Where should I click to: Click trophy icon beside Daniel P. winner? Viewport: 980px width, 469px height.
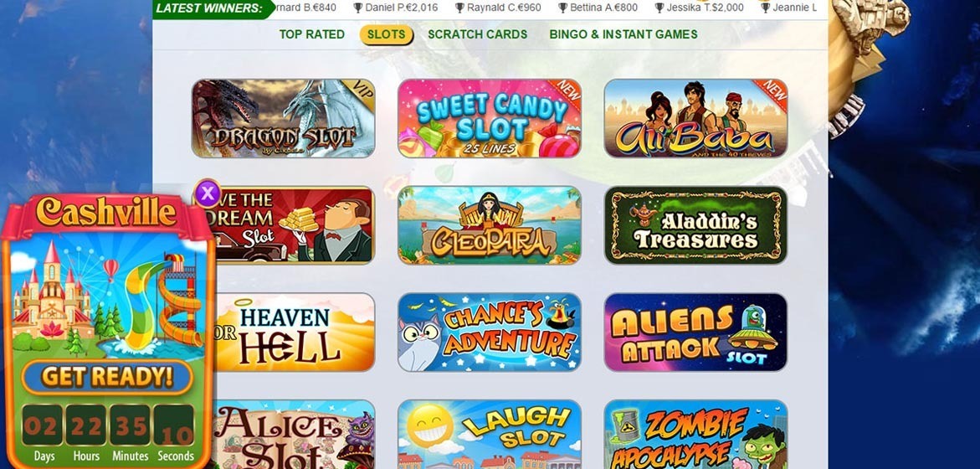click(x=358, y=8)
